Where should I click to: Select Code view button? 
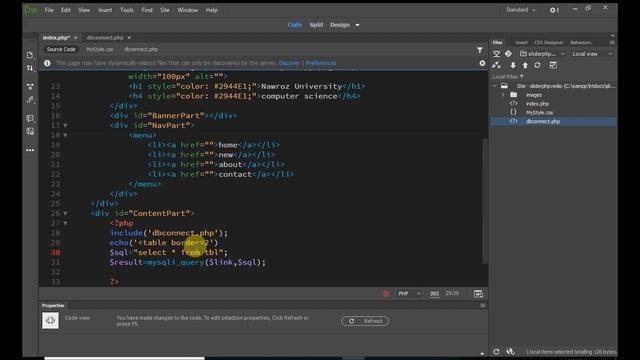[x=295, y=25]
